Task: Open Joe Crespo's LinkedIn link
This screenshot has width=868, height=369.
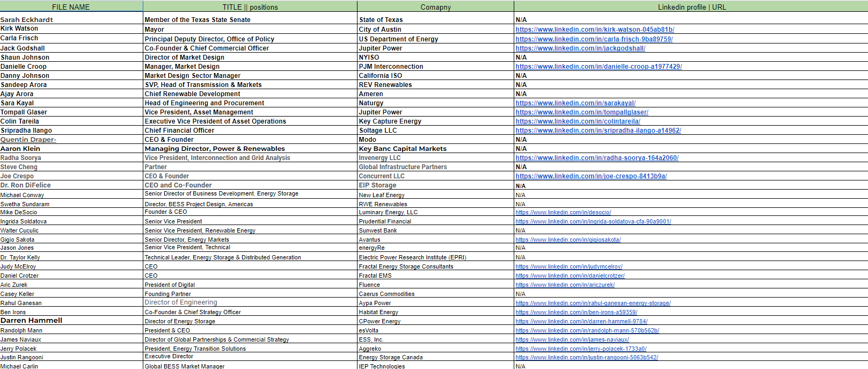Action: pyautogui.click(x=591, y=176)
